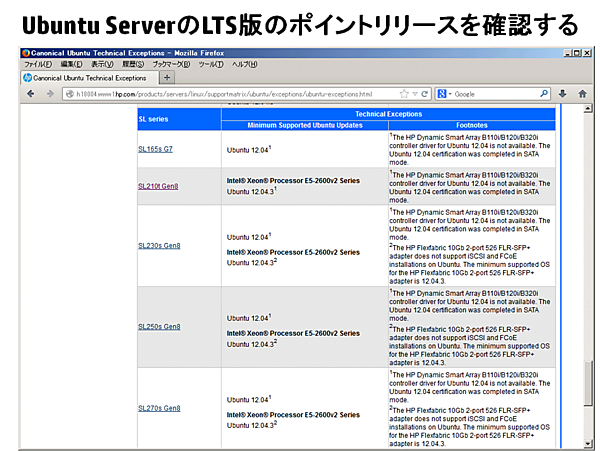The width and height of the screenshot is (600, 451).
Task: Click the forward navigation arrow
Action: [x=48, y=93]
